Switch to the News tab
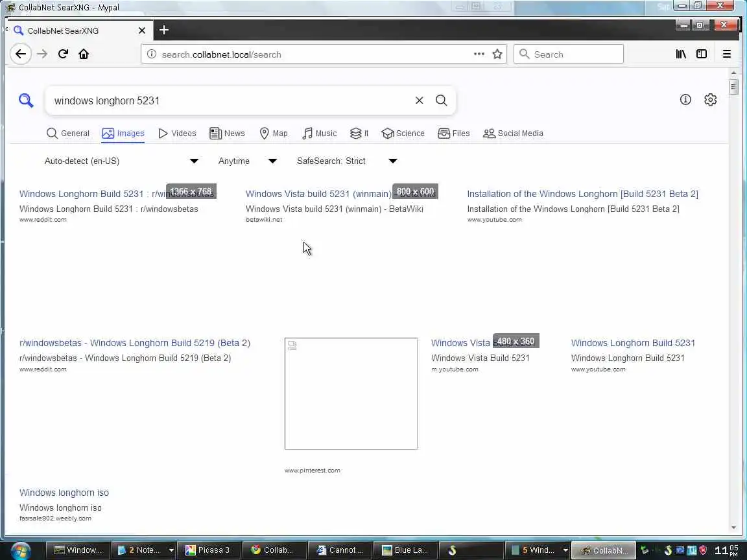The image size is (747, 560). 227,134
